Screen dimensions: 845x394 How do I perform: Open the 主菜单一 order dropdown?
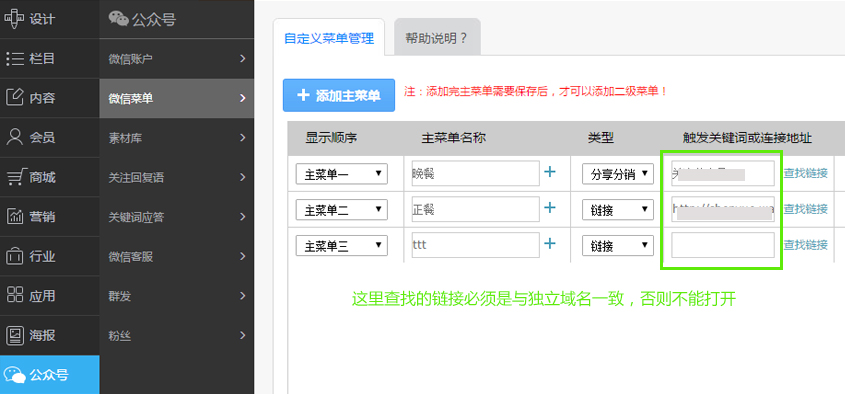point(342,174)
